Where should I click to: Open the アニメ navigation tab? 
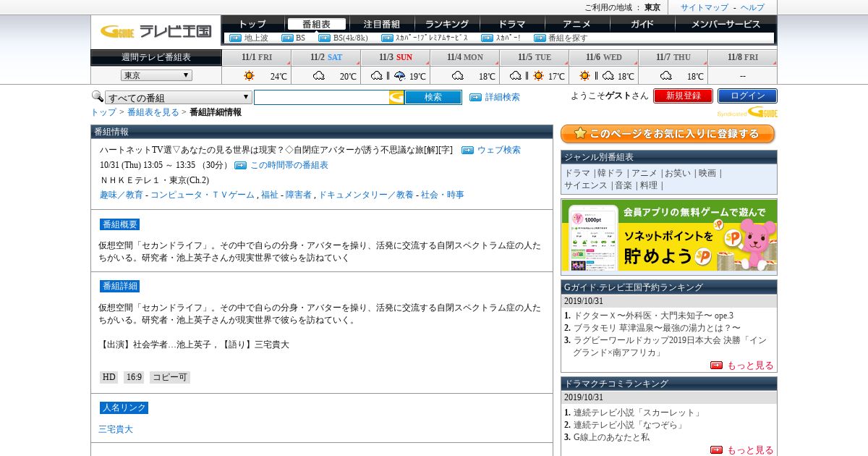(576, 24)
